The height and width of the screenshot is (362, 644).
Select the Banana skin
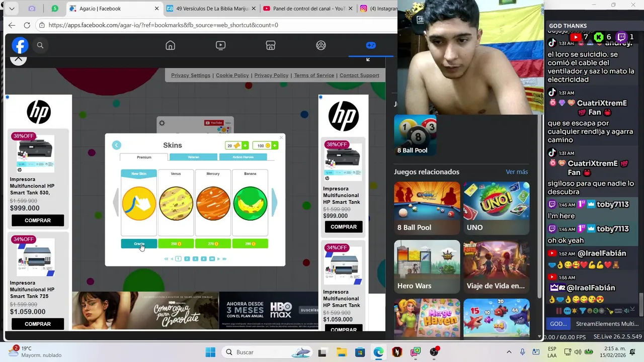coord(250,204)
